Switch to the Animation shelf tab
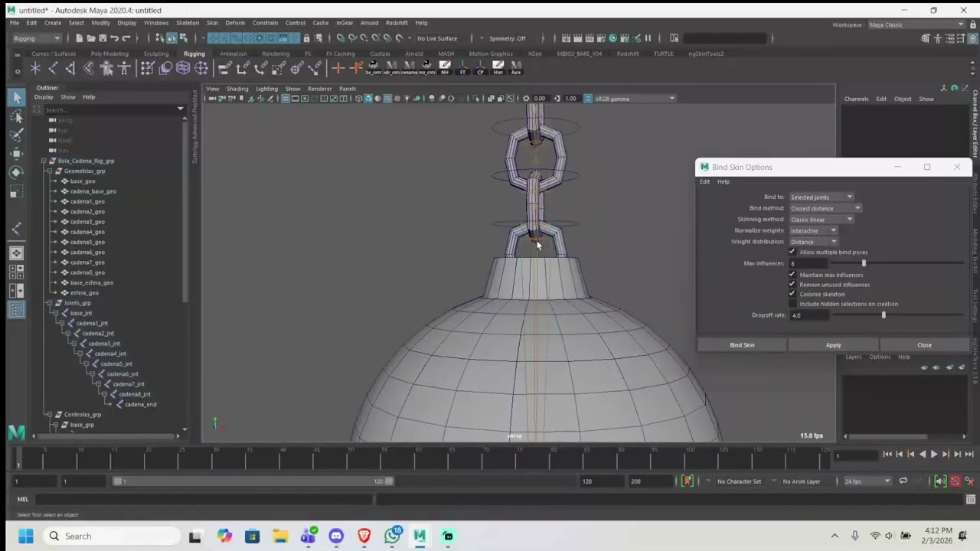Screen dimensions: 980x551 click(x=233, y=54)
